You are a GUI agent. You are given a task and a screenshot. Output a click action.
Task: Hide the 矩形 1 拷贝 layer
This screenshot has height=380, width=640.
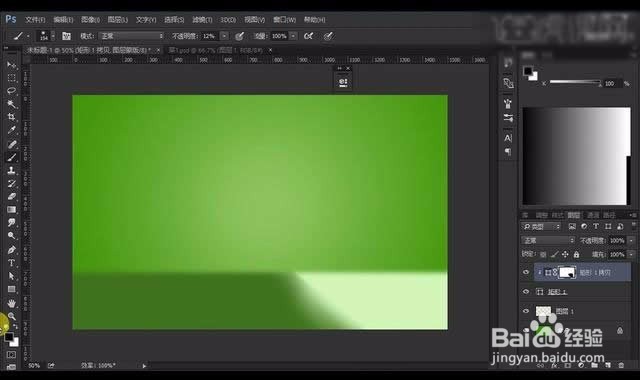coord(526,272)
